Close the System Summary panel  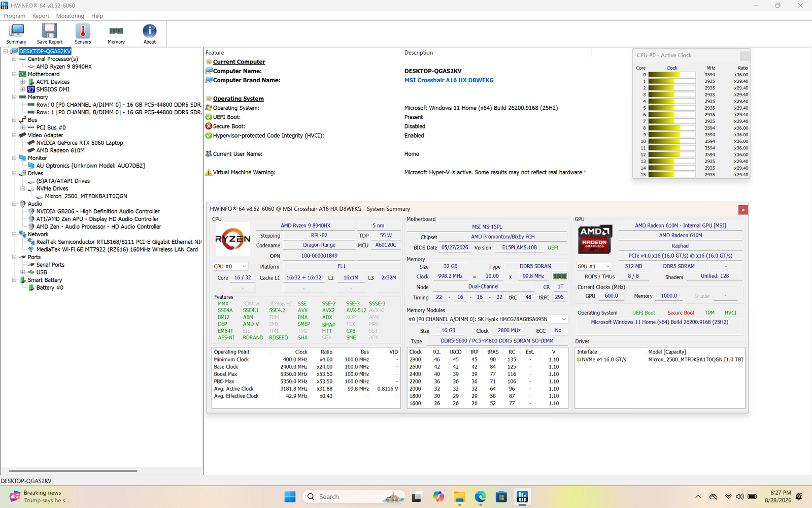743,210
